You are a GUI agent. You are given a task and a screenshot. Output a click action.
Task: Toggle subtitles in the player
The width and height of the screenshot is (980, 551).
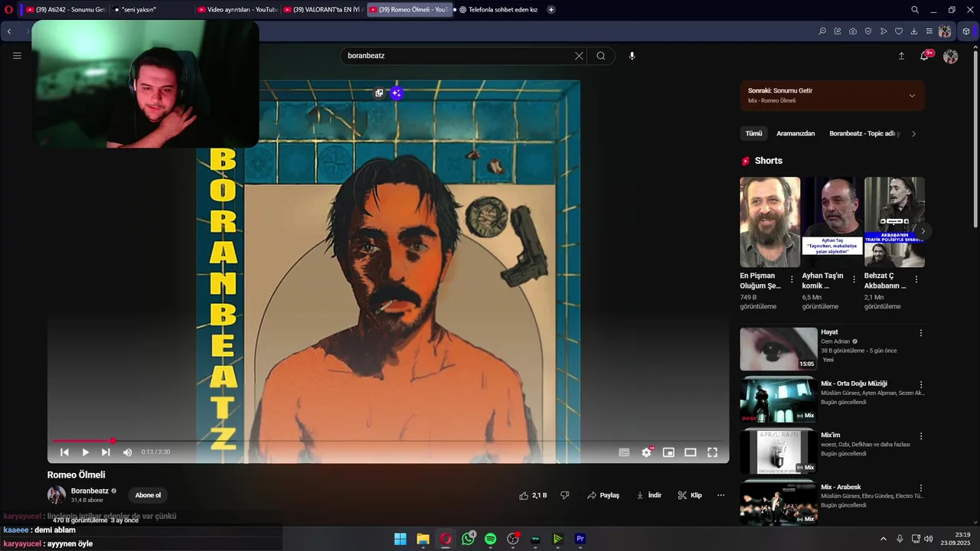(624, 452)
